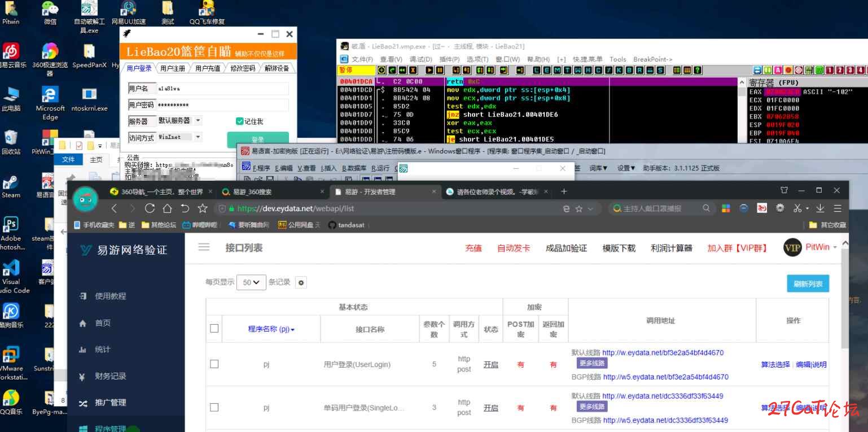Expand the address bar dropdown chevron
868x432 pixels.
pos(591,208)
